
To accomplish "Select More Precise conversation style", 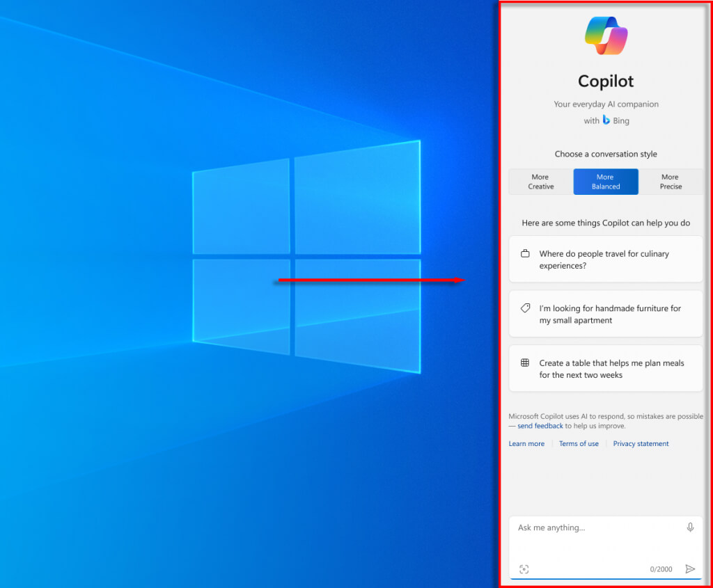I will point(671,182).
